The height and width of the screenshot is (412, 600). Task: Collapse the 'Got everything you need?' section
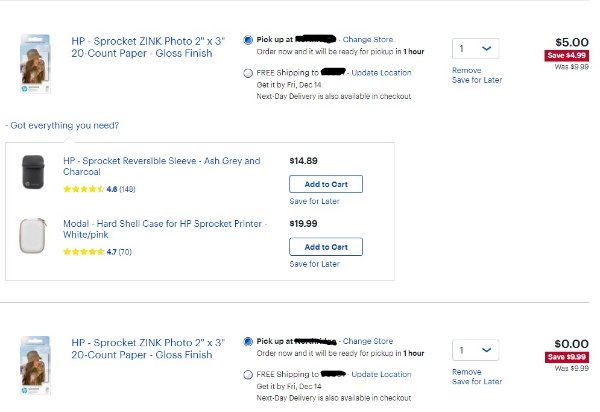coord(62,125)
